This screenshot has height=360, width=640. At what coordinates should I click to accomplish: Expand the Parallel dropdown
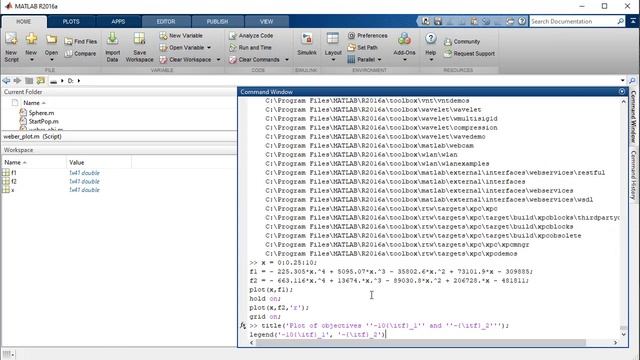pos(379,60)
